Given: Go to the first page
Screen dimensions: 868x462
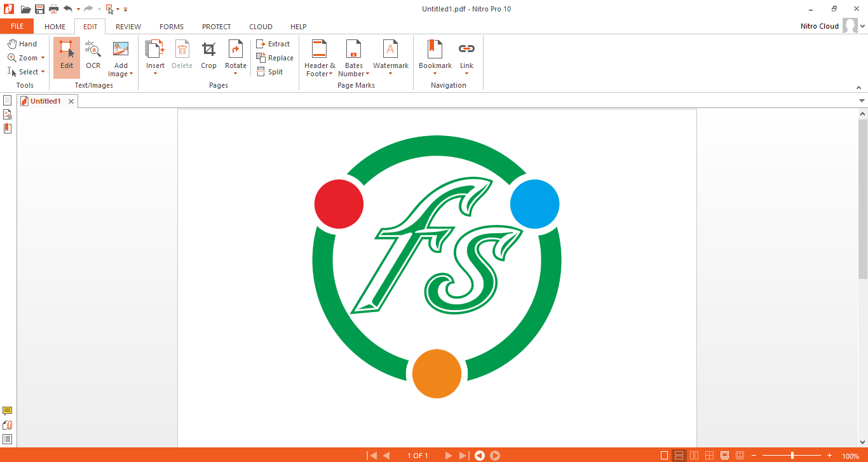Looking at the screenshot, I should pos(372,456).
